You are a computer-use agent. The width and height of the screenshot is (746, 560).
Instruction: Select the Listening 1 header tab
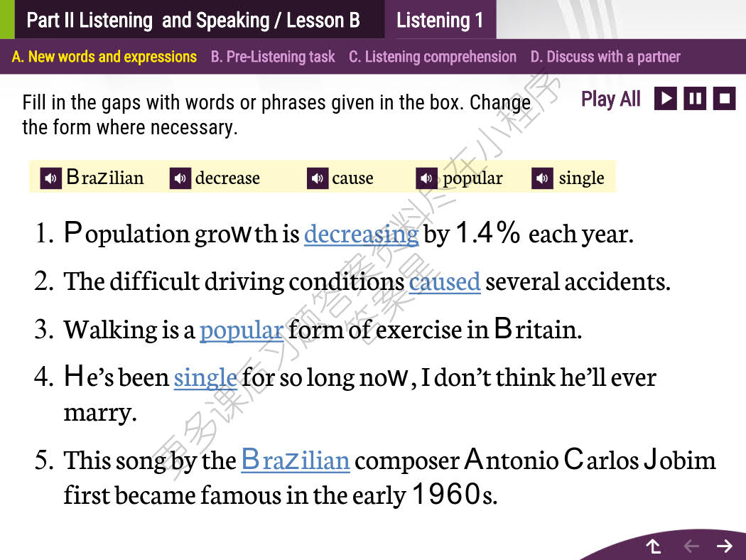coord(440,19)
